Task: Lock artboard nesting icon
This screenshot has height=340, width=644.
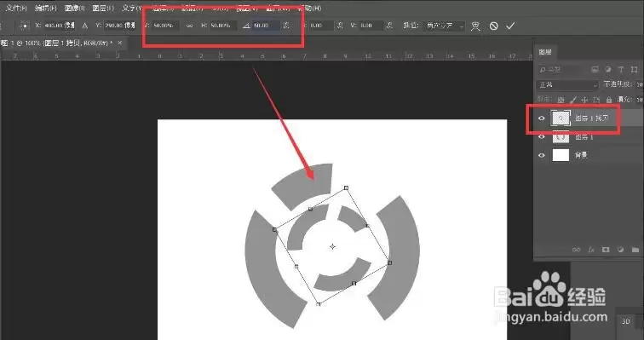Action: pos(596,100)
